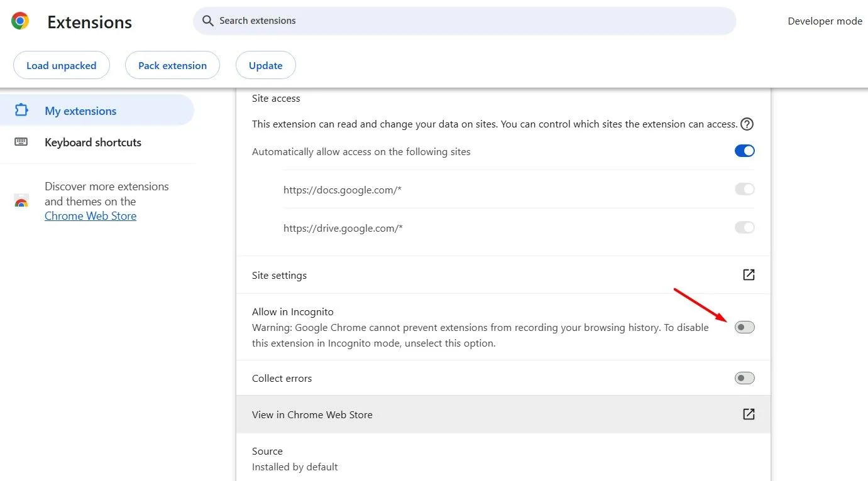Enable access for https://docs.google.com/*
This screenshot has width=868, height=481.
pyautogui.click(x=744, y=189)
